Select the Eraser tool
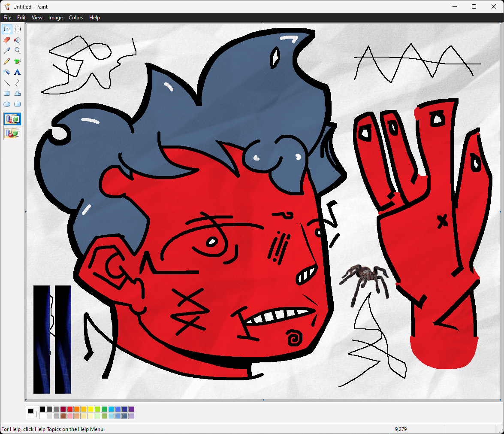 (x=7, y=40)
